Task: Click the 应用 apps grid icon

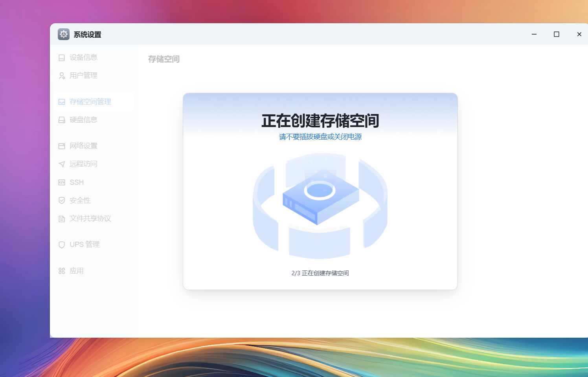Action: pos(62,271)
